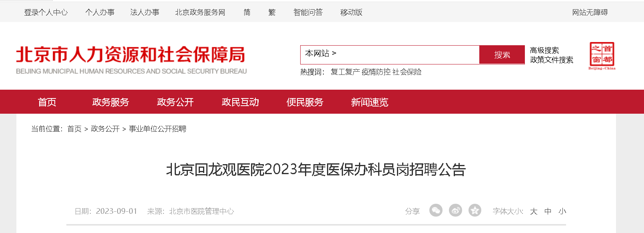This screenshot has width=644, height=233.
Task: Expand the 本网站 search scope dropdown
Action: point(321,53)
